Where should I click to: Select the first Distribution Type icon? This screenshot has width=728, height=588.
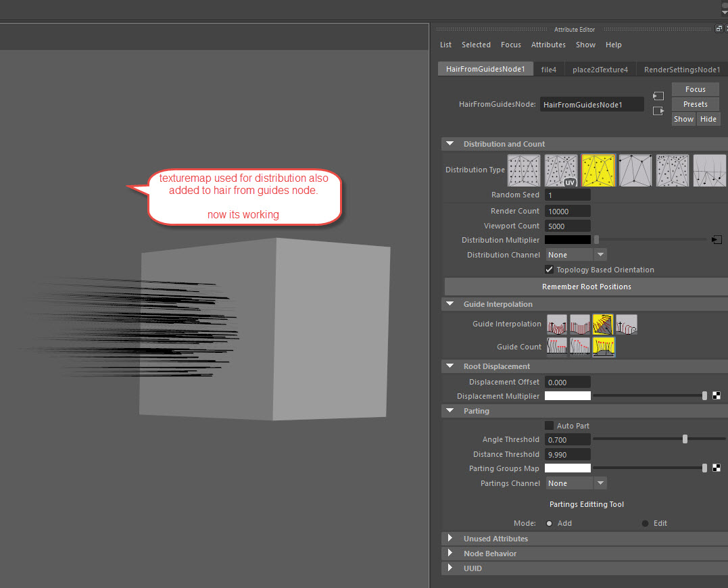[x=524, y=170]
